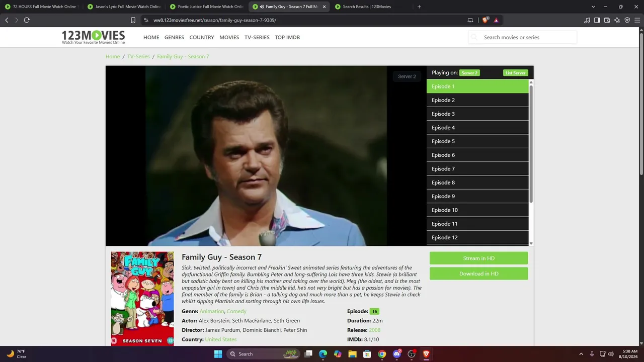This screenshot has height=362, width=644.
Task: Select Episode 2 in the episode list
Action: (477, 100)
